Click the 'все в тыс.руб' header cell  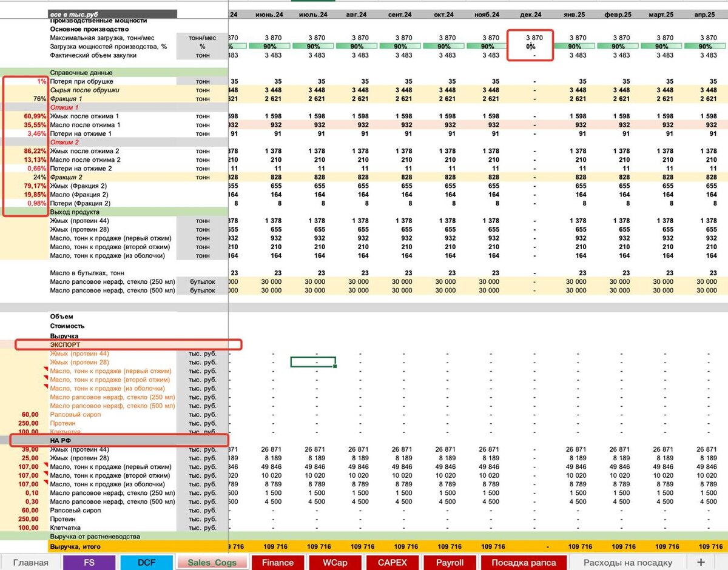click(x=113, y=14)
